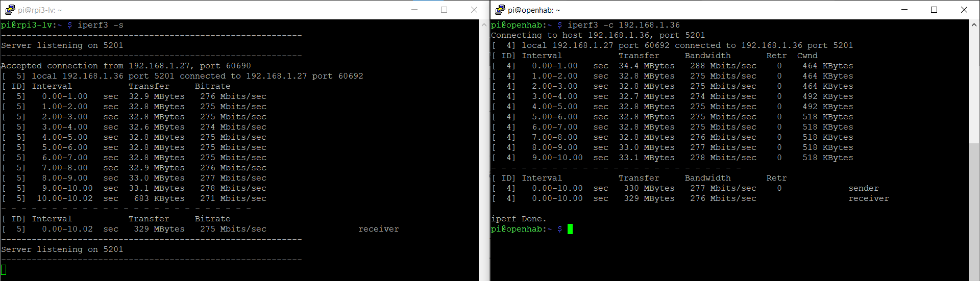Click '278 Mbits/sec' in client 9.00-10.00 row
The height and width of the screenshot is (281, 980).
pyautogui.click(x=723, y=158)
